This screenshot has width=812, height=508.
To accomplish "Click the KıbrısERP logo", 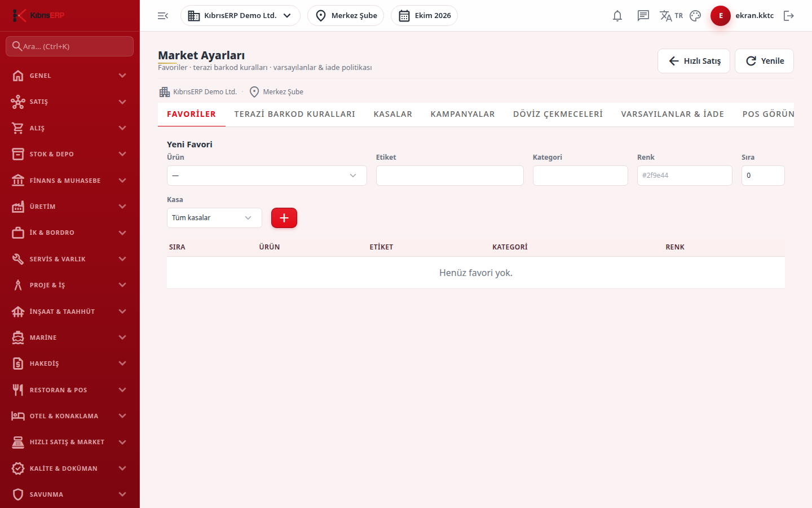I will [x=38, y=15].
